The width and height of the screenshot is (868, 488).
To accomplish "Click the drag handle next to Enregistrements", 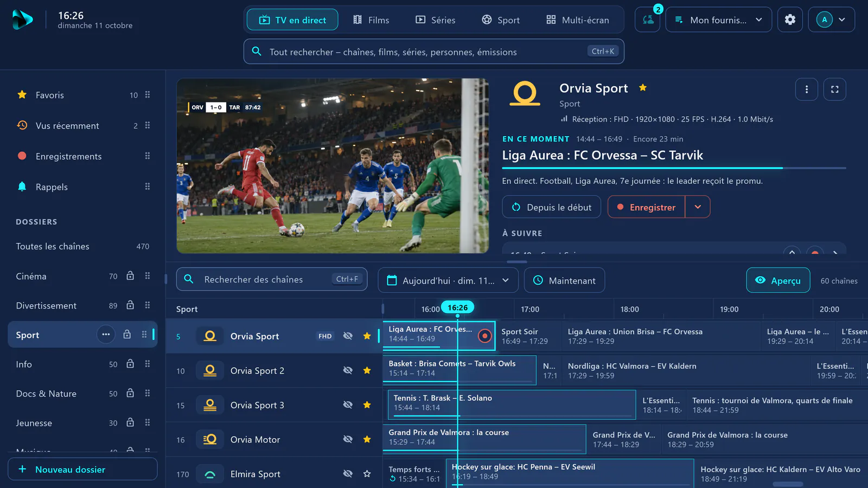I will click(148, 156).
